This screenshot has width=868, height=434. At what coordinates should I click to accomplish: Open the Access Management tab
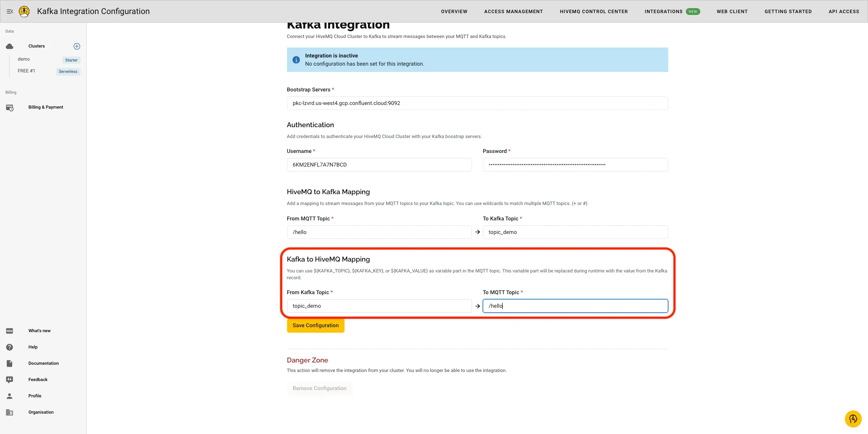click(514, 11)
